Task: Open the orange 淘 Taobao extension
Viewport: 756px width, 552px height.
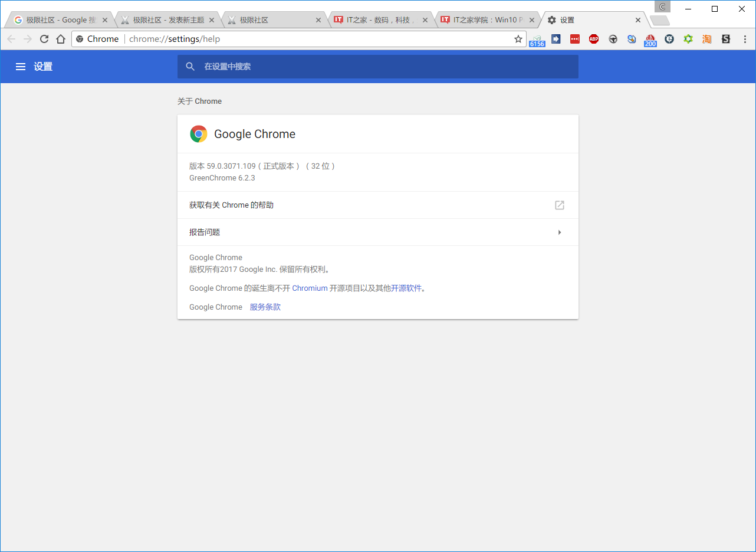Action: tap(707, 39)
